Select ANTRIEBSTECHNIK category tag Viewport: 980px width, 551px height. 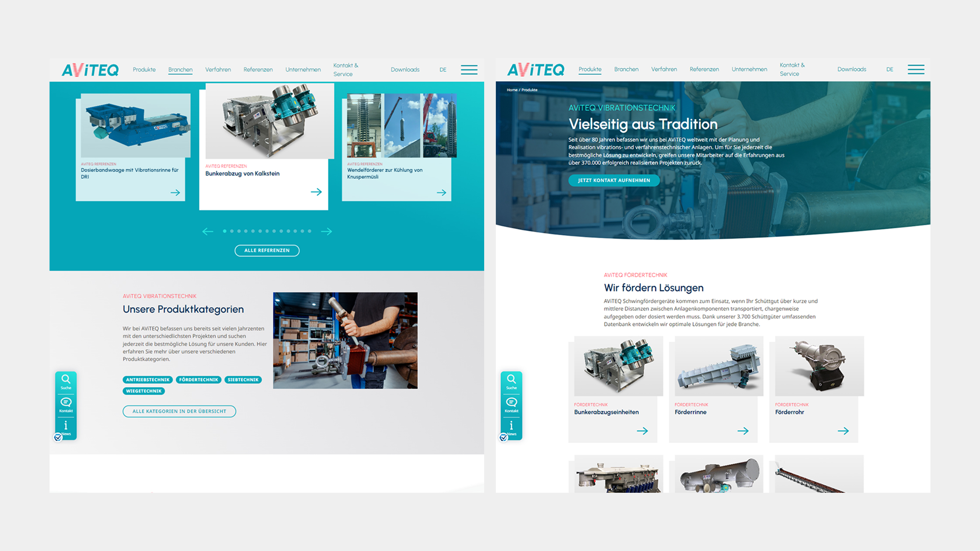point(147,380)
